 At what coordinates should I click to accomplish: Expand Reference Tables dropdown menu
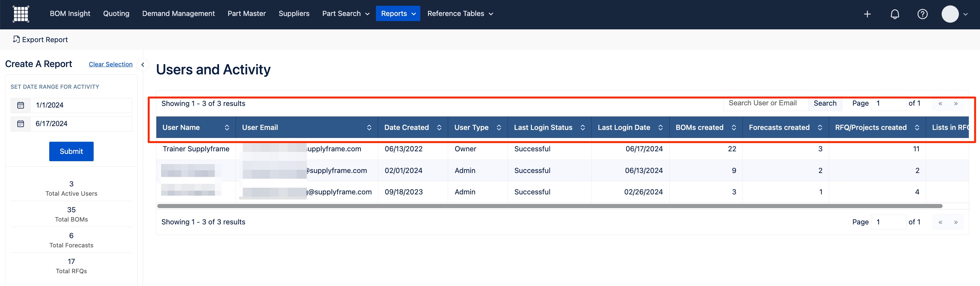460,14
